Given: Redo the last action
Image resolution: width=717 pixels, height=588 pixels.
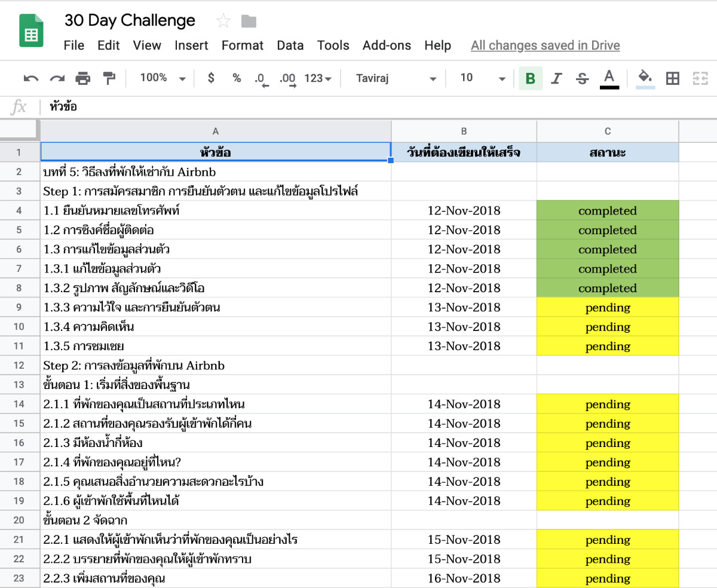Looking at the screenshot, I should pyautogui.click(x=57, y=78).
